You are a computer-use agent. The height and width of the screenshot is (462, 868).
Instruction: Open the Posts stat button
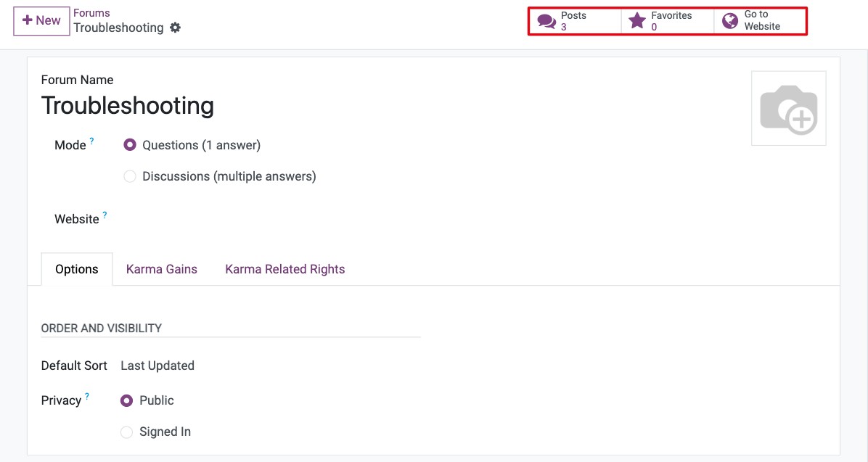576,21
